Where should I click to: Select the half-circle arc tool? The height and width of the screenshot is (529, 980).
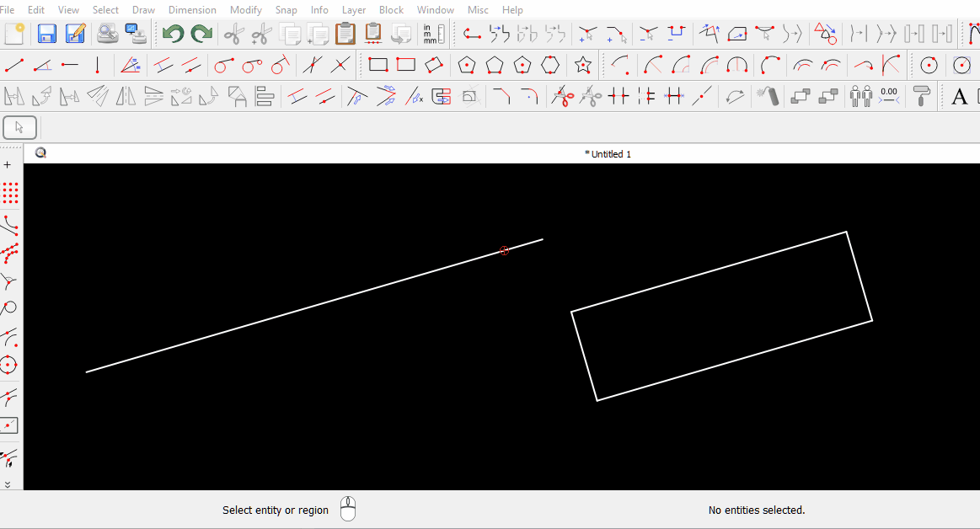737,65
